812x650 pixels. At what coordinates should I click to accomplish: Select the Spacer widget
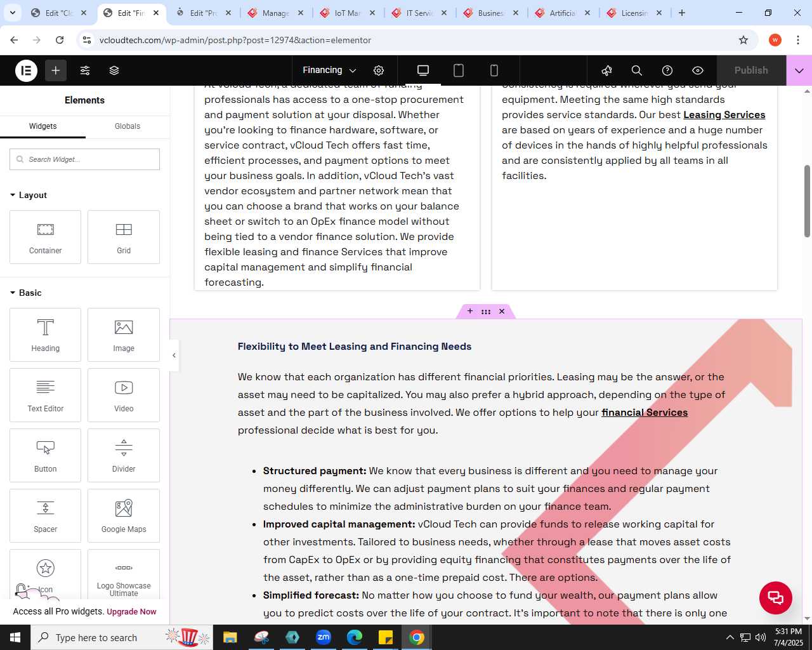coord(46,515)
